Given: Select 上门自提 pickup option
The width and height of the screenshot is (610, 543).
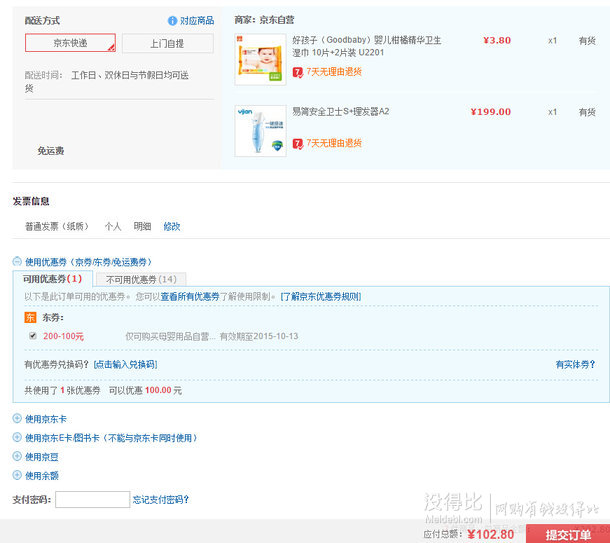Looking at the screenshot, I should coord(168,43).
